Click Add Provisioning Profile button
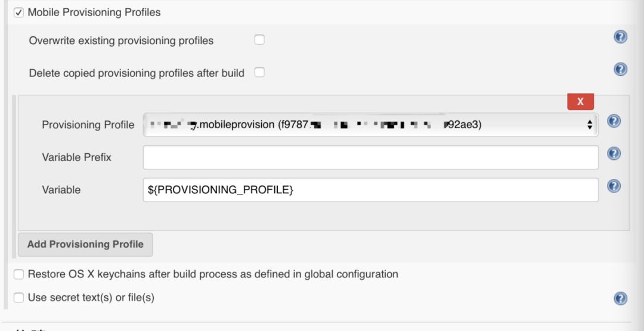Image resolution: width=644 pixels, height=331 pixels. pos(85,245)
